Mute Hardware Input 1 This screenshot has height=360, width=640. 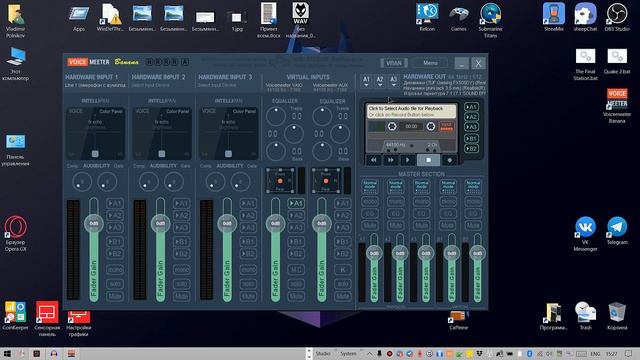point(115,296)
